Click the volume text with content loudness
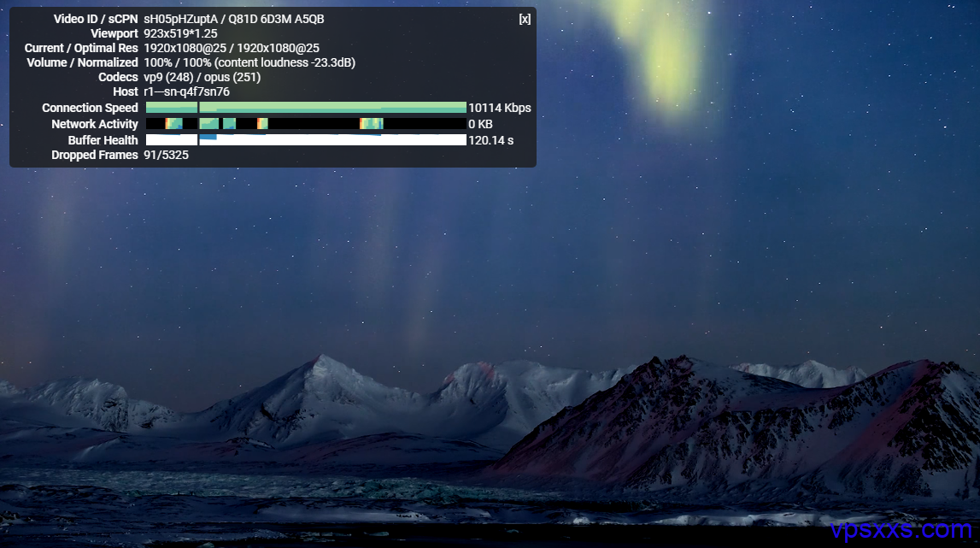The width and height of the screenshot is (980, 548). point(249,62)
